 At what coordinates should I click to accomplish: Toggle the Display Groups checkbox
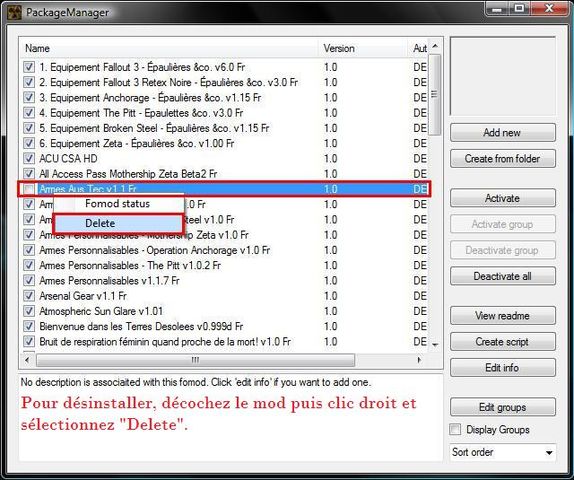pos(455,429)
